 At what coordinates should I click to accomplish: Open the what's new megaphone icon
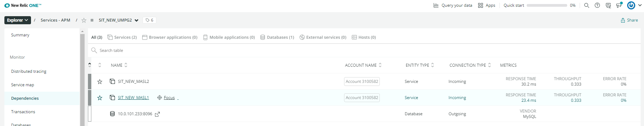(x=619, y=5)
